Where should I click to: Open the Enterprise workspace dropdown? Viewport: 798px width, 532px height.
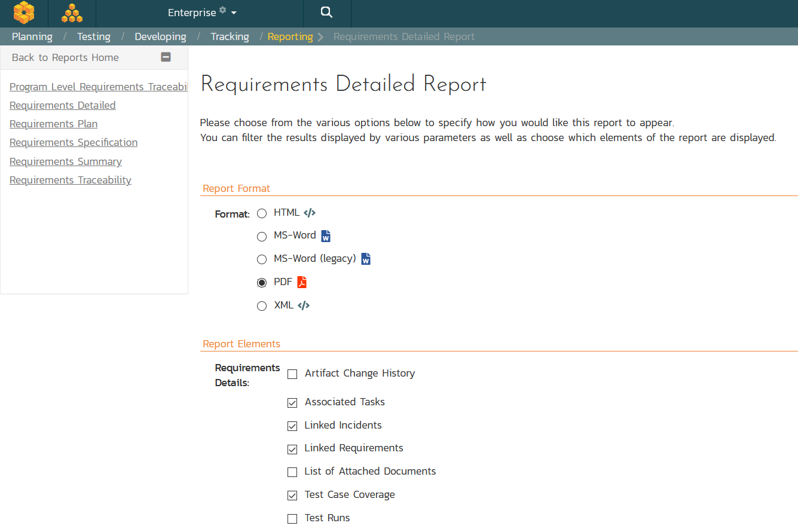click(202, 13)
